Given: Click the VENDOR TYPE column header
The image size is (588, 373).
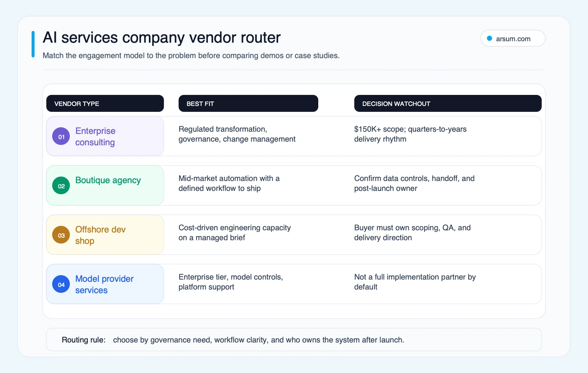Looking at the screenshot, I should 105,103.
